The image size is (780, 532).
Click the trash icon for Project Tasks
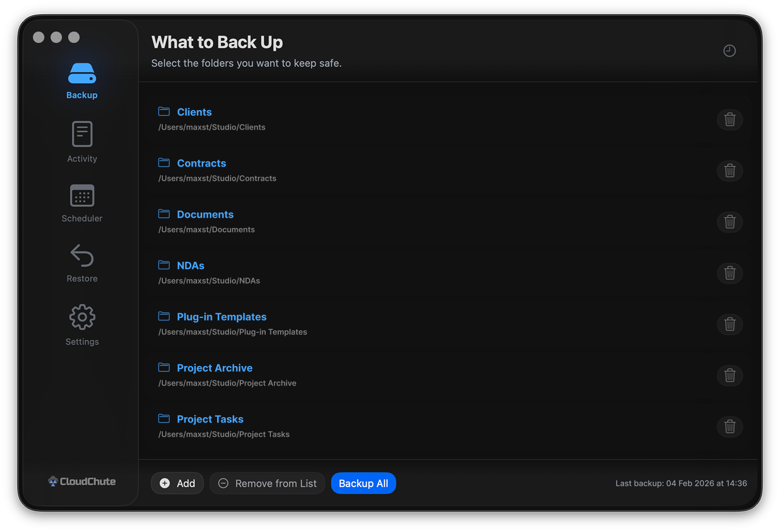pyautogui.click(x=729, y=427)
